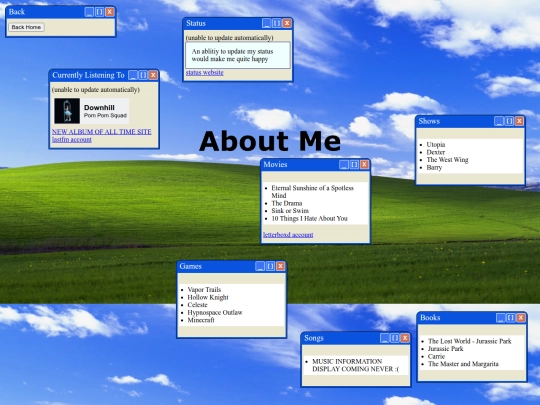Click the Back Home button
The width and height of the screenshot is (540, 405).
pos(26,27)
